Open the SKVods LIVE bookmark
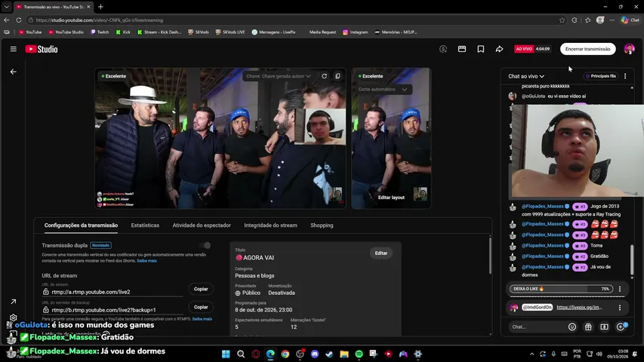 [x=230, y=32]
